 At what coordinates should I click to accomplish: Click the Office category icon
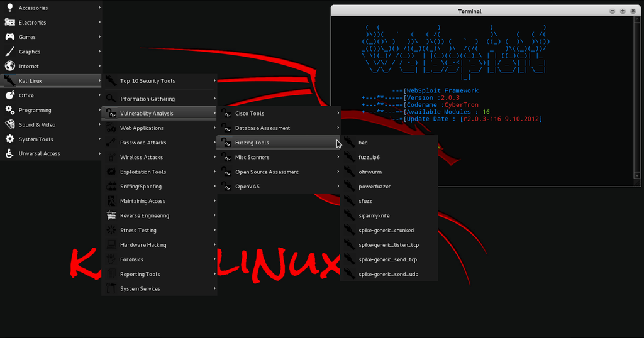point(10,95)
